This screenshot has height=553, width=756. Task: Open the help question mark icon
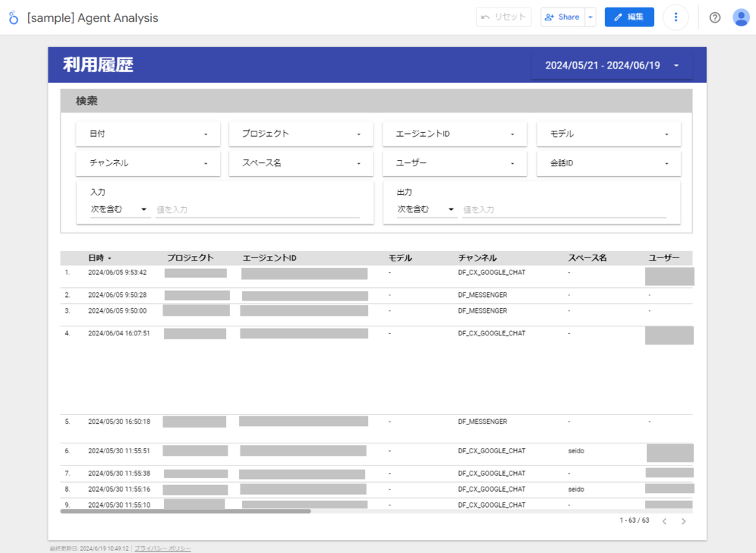coord(714,17)
